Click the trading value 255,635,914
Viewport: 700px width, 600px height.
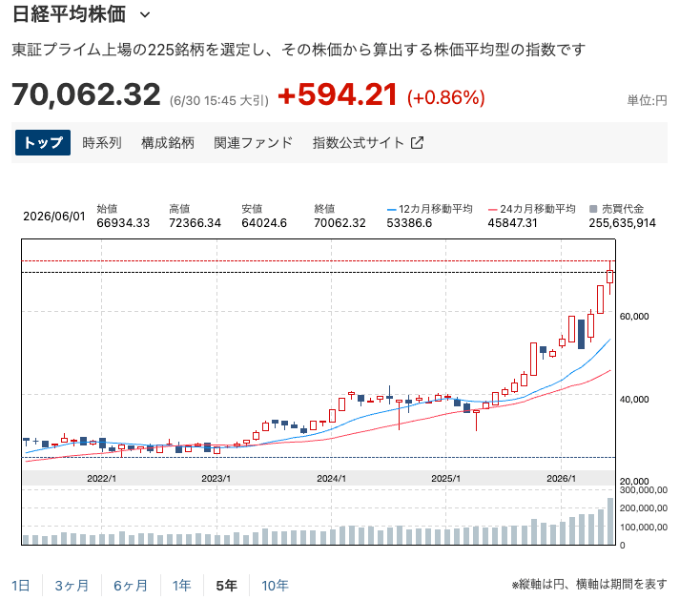point(623,223)
